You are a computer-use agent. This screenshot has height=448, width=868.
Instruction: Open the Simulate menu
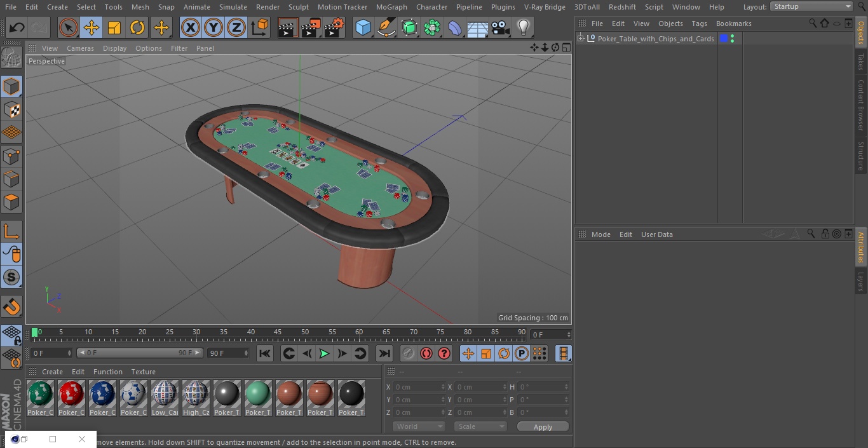point(233,7)
